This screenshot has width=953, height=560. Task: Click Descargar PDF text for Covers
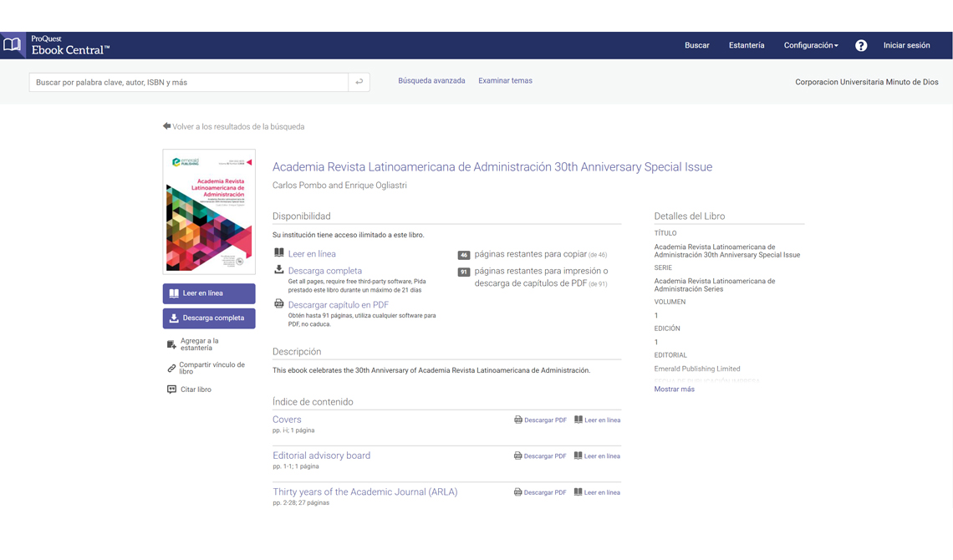point(545,420)
